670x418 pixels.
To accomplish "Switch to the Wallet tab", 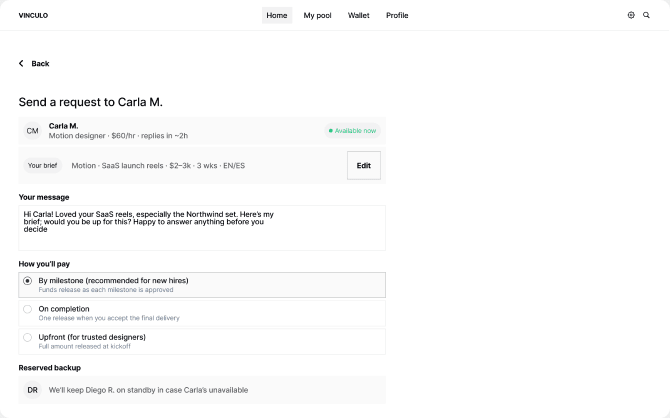I will click(359, 15).
